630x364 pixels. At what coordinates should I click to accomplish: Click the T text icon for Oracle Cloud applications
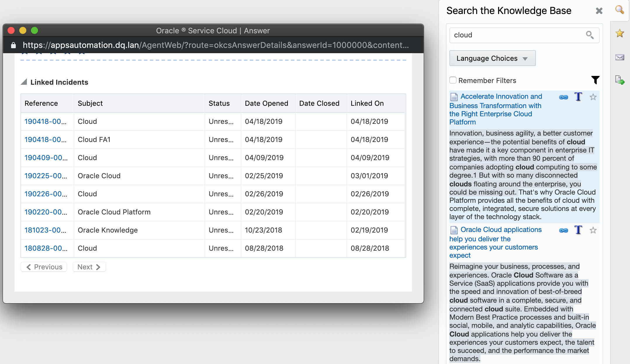578,230
